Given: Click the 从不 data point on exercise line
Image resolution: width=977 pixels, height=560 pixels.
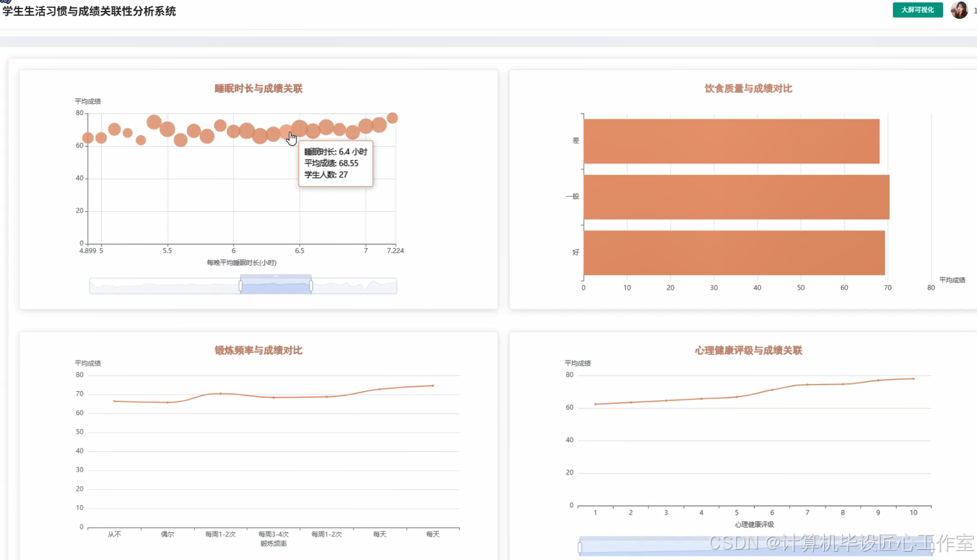Looking at the screenshot, I should coord(115,401).
